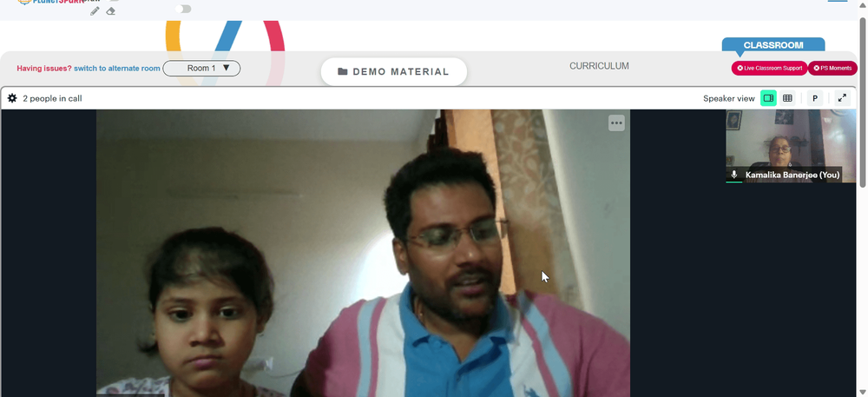
Task: Select the eraser tool
Action: pyautogui.click(x=111, y=11)
